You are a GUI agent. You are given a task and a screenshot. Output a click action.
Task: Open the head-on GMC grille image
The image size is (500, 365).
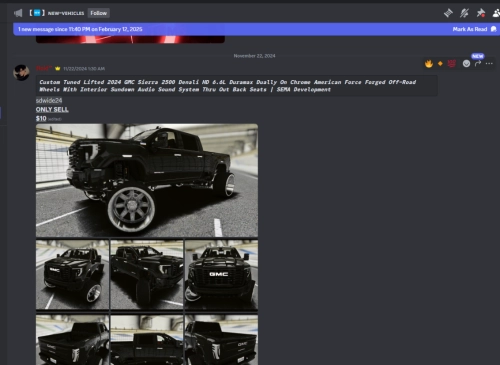tap(221, 275)
